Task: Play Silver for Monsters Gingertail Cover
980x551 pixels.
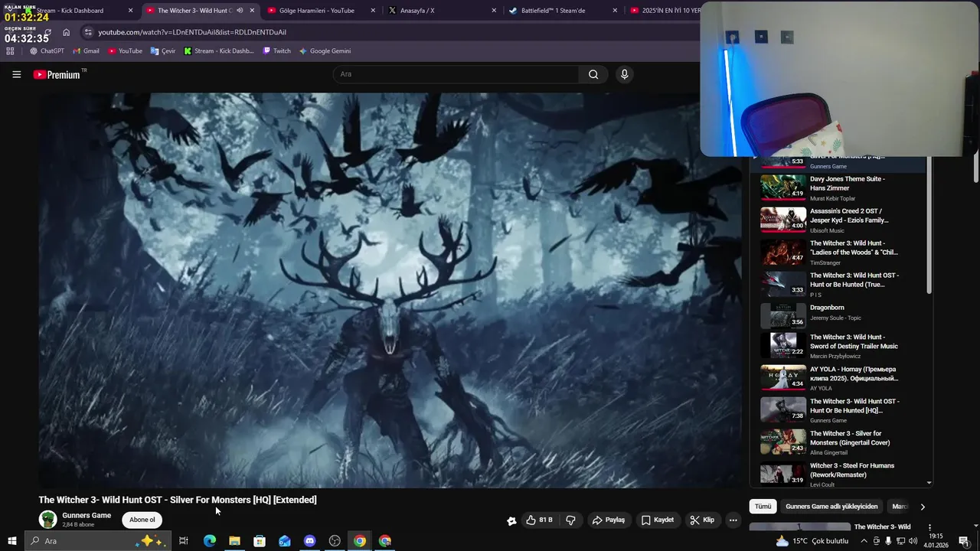Action: coord(838,442)
